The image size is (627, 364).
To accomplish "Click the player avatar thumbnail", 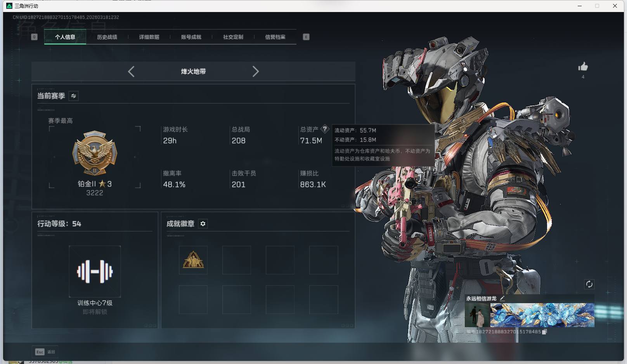I will (477, 315).
